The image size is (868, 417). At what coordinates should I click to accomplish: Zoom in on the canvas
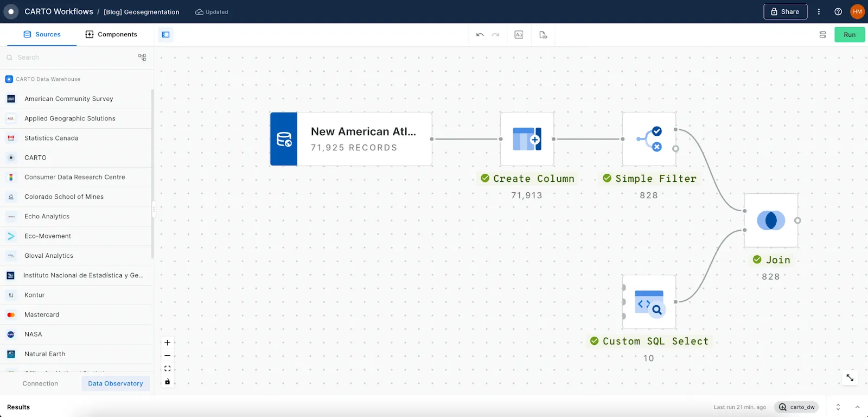tap(168, 343)
